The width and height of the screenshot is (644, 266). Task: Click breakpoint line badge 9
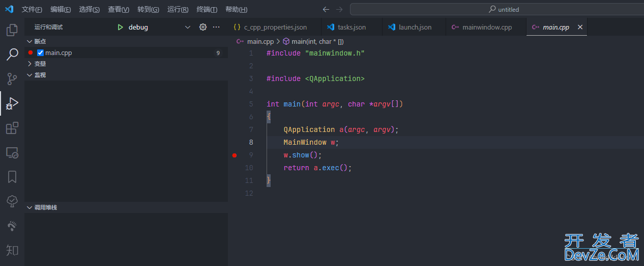[218, 53]
